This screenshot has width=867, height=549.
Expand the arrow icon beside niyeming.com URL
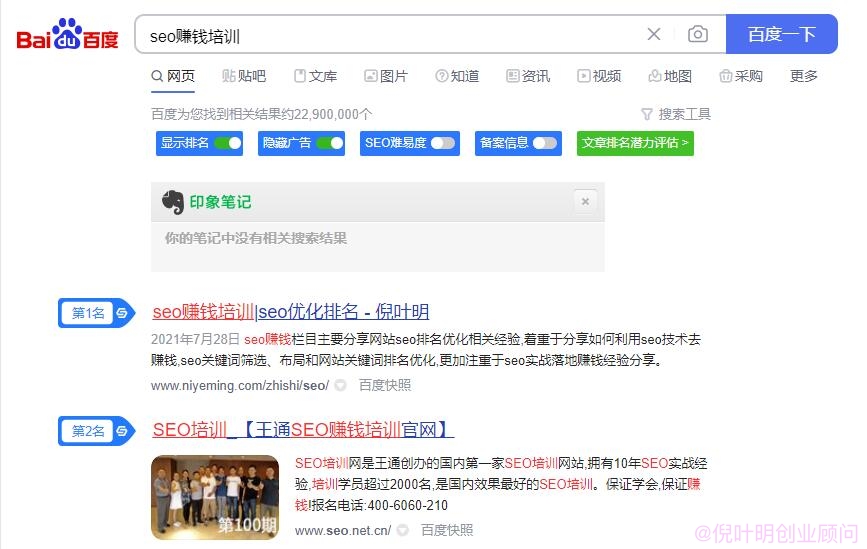[341, 385]
